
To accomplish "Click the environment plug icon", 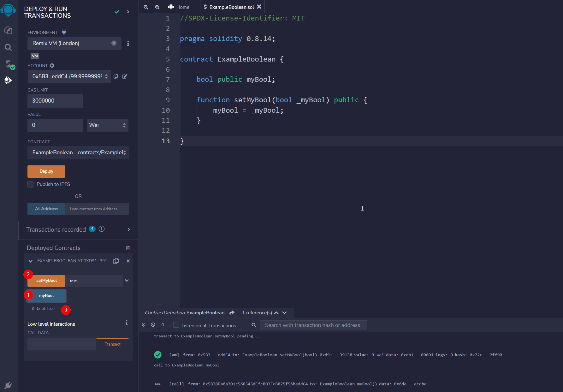I will click(x=64, y=32).
